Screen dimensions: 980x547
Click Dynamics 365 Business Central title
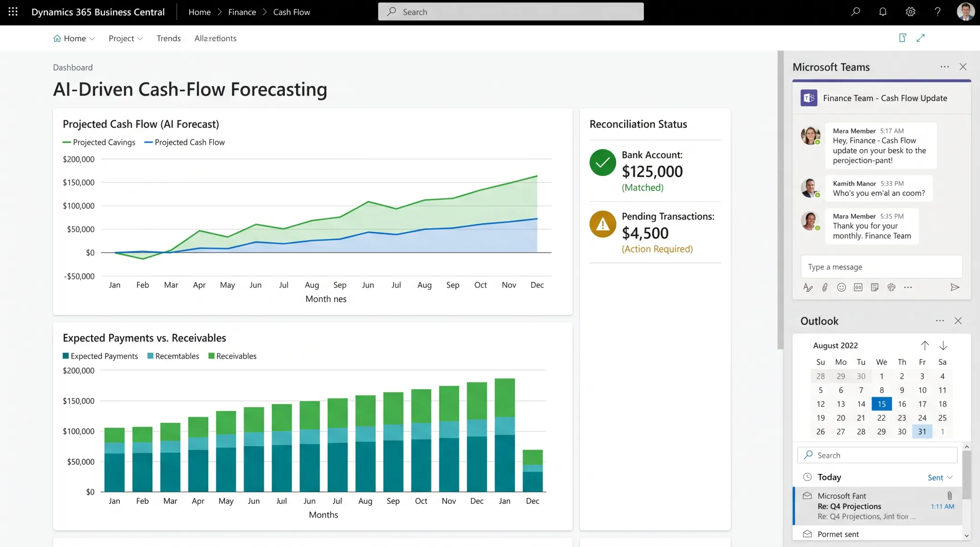tap(98, 12)
